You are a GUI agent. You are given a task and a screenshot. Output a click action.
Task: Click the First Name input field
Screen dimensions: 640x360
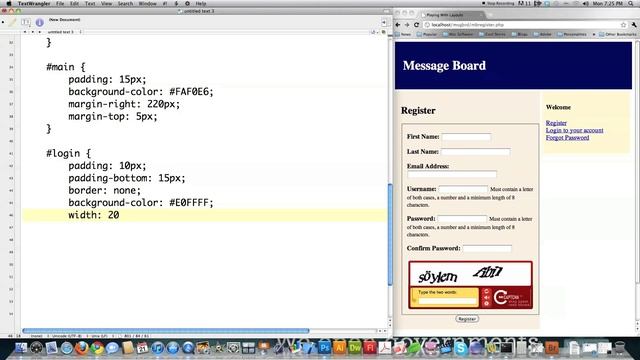[x=466, y=137]
